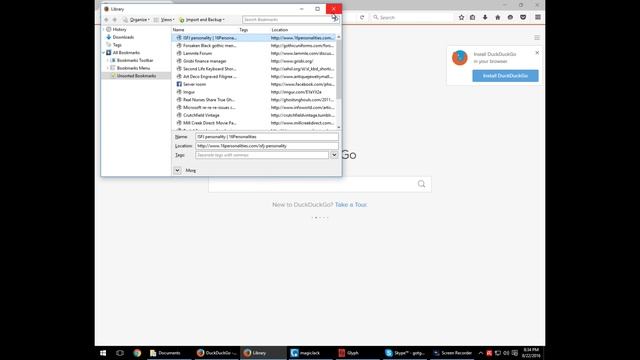Select Forsaken Black gothic bookmark
640x360 pixels.
click(254, 46)
